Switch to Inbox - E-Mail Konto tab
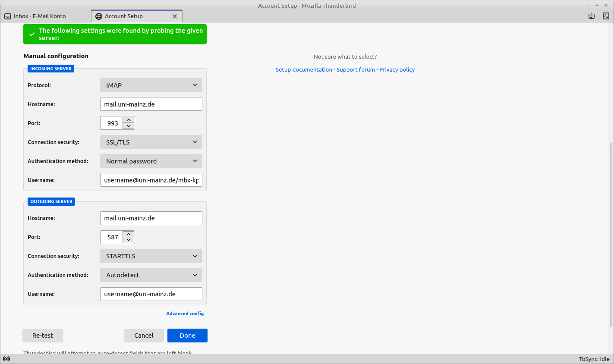This screenshot has width=614, height=364. pos(46,16)
